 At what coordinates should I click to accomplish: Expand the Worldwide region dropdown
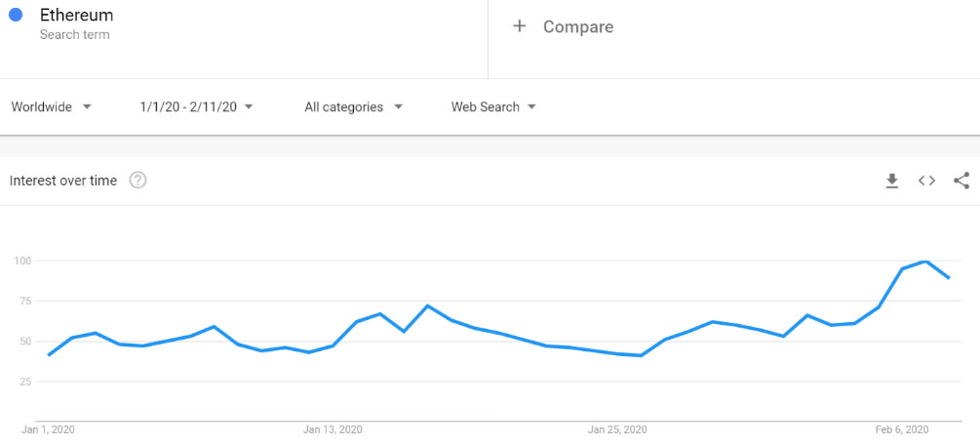point(52,107)
